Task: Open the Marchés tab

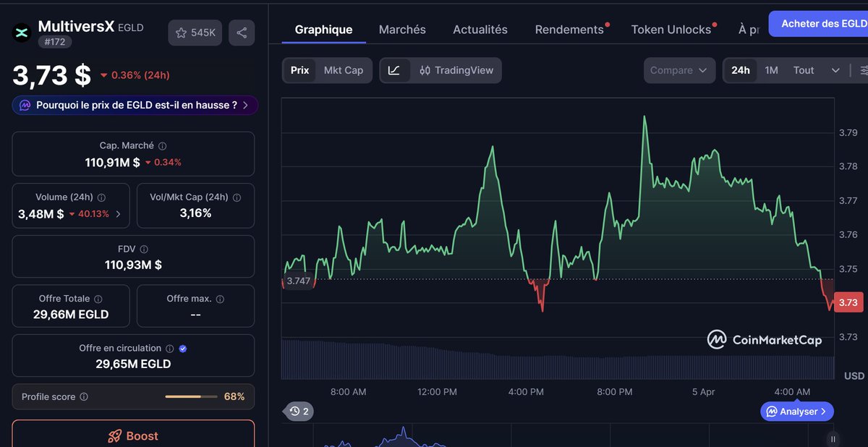Action: (x=402, y=30)
